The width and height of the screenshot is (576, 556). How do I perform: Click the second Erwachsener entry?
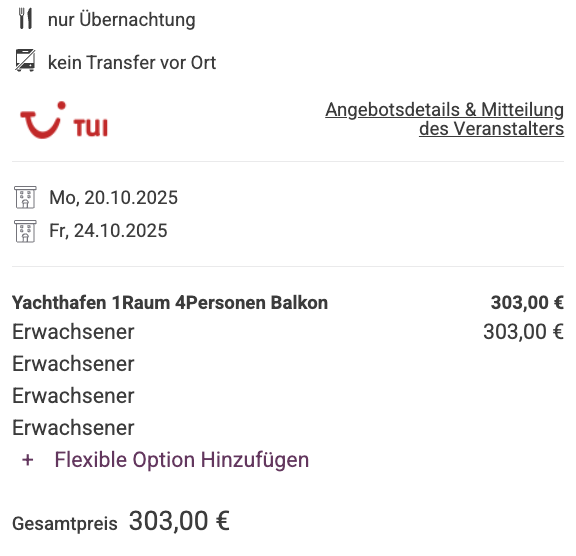click(73, 364)
